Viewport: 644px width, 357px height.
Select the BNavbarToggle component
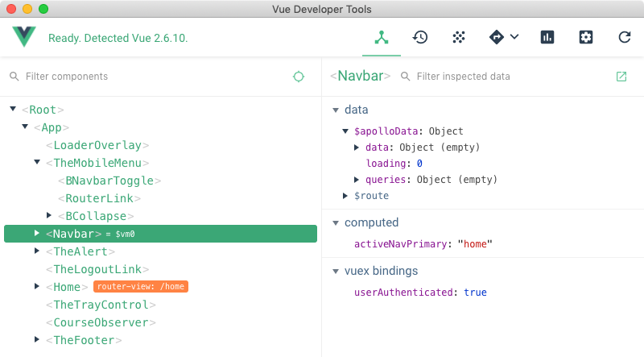point(109,181)
